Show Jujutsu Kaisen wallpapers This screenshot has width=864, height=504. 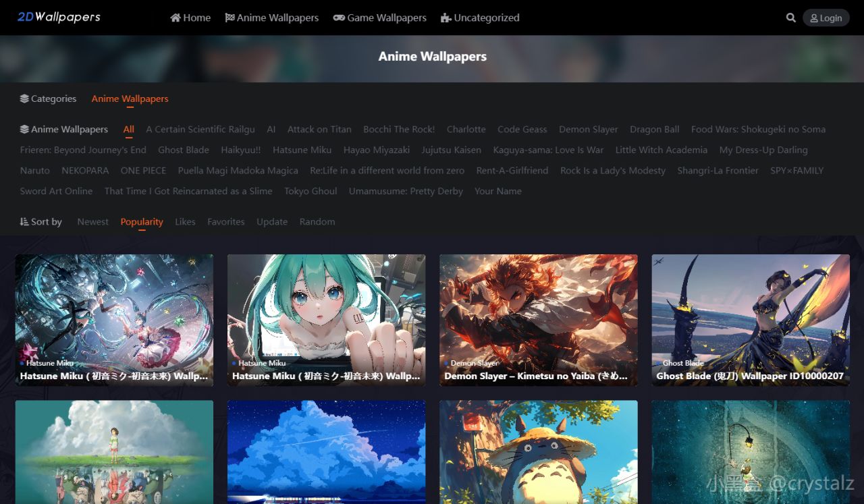click(x=452, y=150)
